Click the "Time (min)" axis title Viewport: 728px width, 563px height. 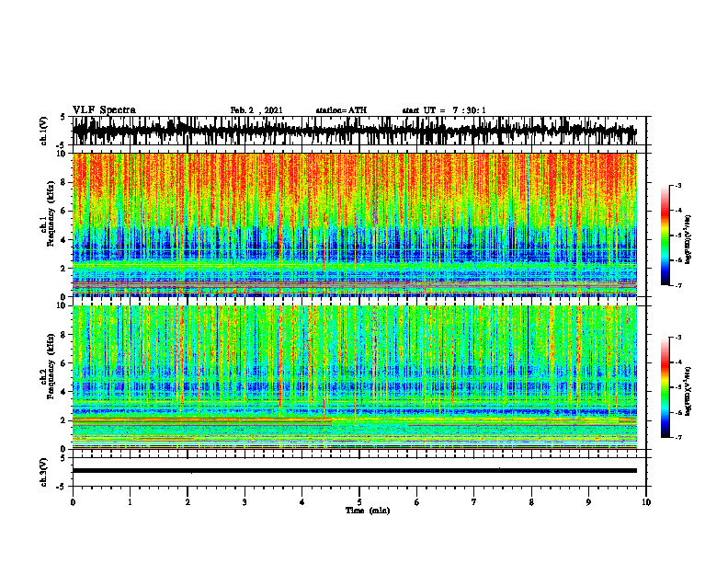(368, 511)
